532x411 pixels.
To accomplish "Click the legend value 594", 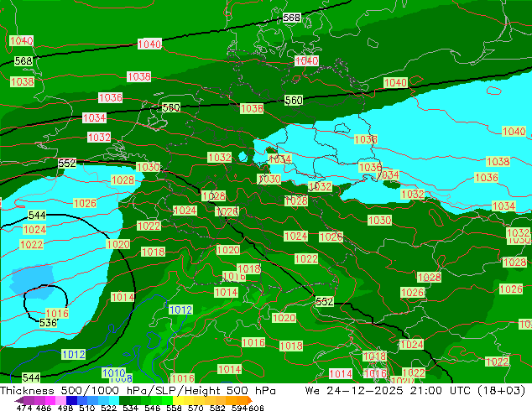I will click(239, 408).
